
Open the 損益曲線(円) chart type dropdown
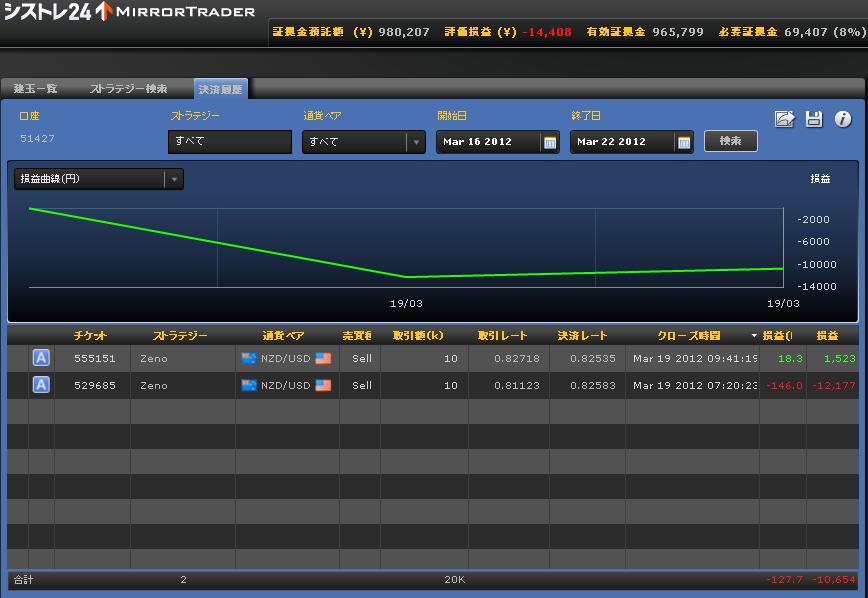point(174,179)
